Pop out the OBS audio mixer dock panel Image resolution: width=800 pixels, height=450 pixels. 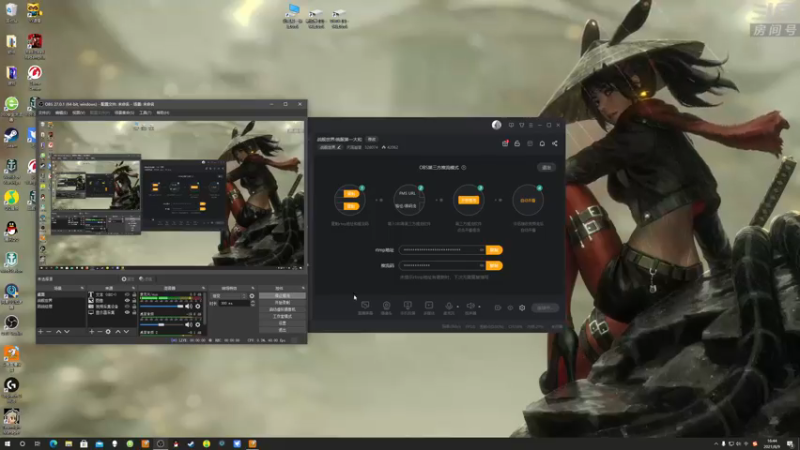point(203,288)
